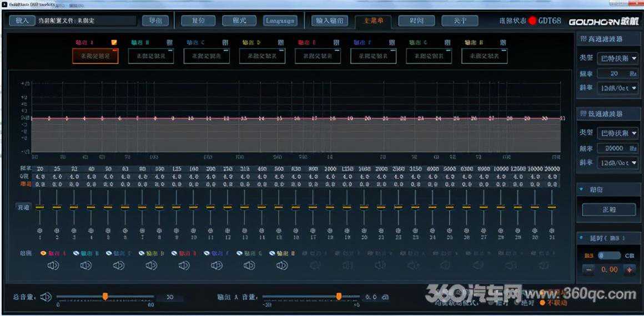Toggle the delay unit switch between ms and cm
Image resolution: width=644 pixels, height=316 pixels.
click(609, 256)
